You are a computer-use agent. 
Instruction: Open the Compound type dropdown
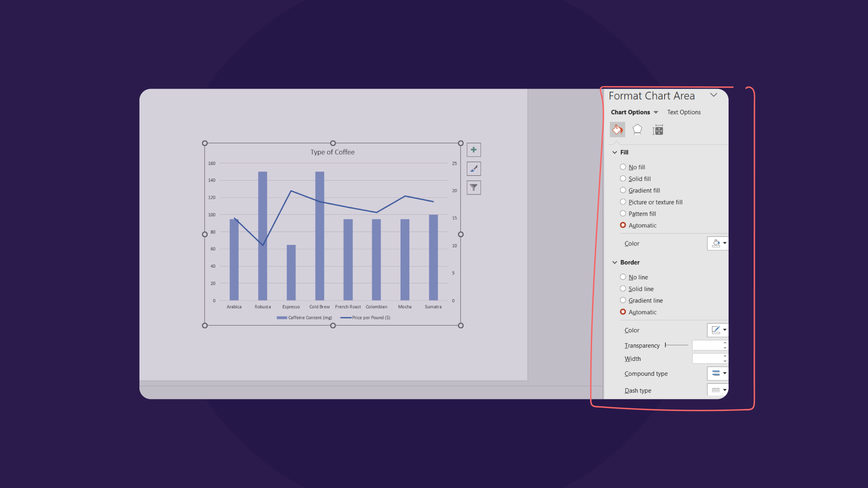718,373
